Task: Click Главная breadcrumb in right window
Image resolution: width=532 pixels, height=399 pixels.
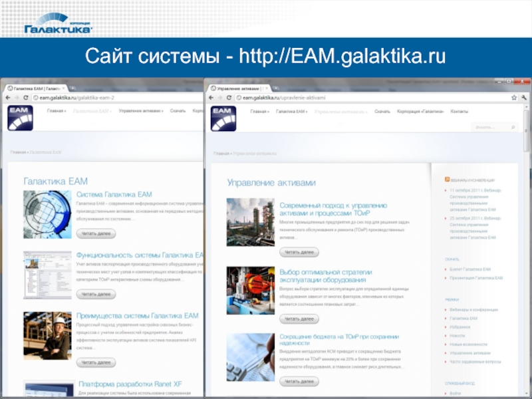Action: pos(221,154)
